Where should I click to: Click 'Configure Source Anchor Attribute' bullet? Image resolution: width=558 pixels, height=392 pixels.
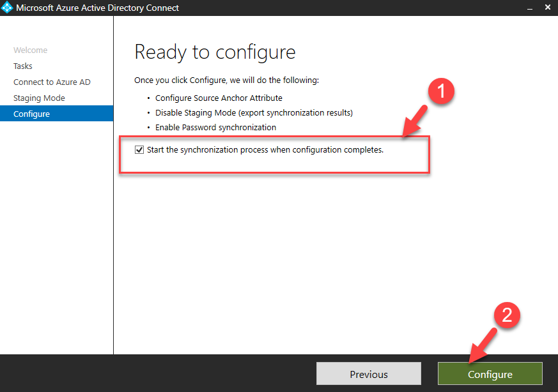(219, 98)
